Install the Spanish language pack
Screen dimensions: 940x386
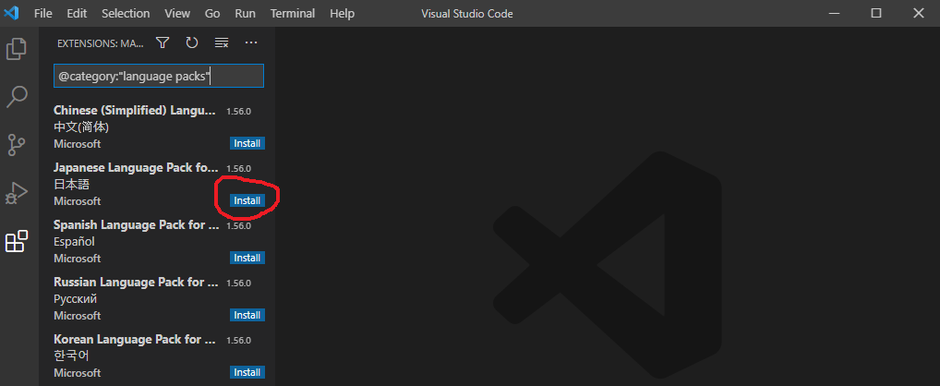pos(247,258)
